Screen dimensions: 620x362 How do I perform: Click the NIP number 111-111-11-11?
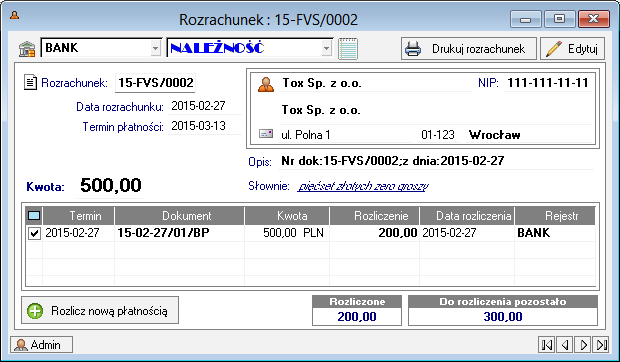[x=548, y=83]
